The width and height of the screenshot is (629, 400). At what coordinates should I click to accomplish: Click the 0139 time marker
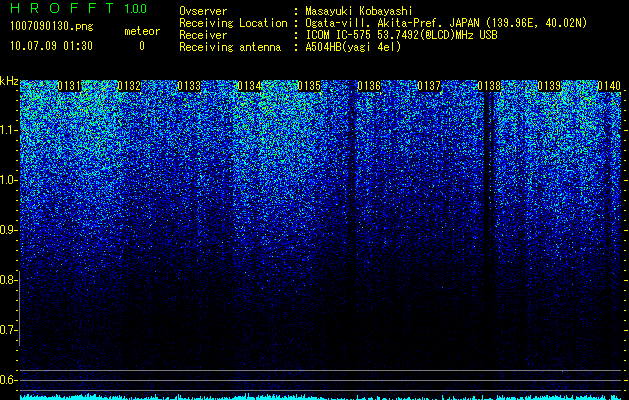(x=549, y=86)
